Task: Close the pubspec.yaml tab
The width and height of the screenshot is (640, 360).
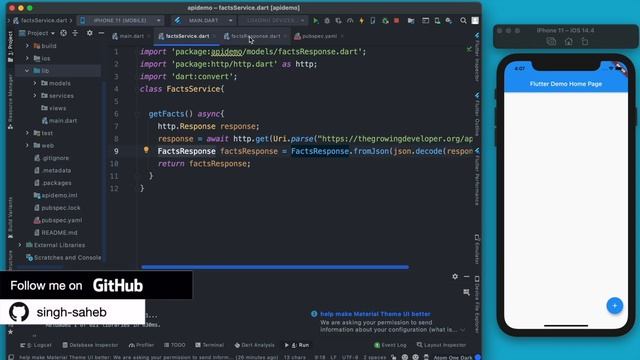Action: tap(342, 36)
